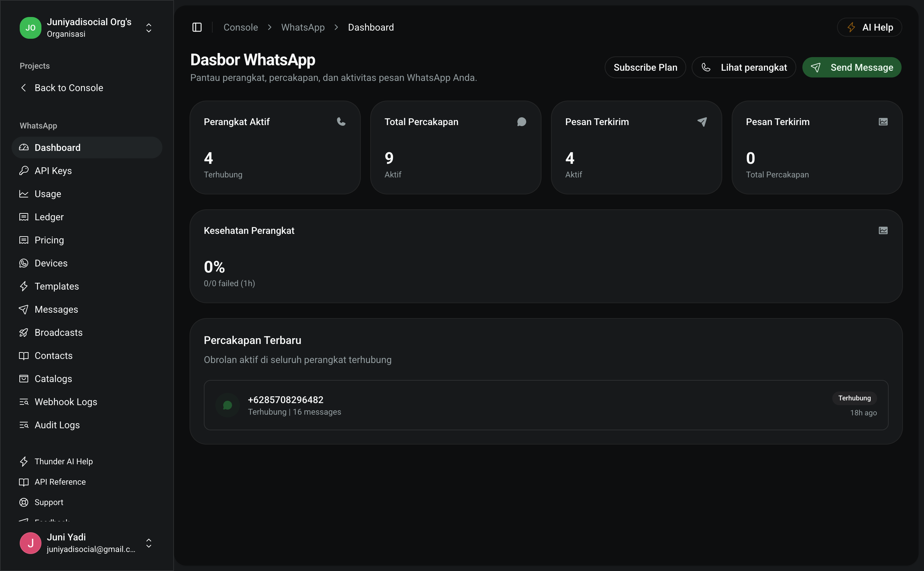924x571 pixels.
Task: Open Contacts in the sidebar
Action: 87,356
